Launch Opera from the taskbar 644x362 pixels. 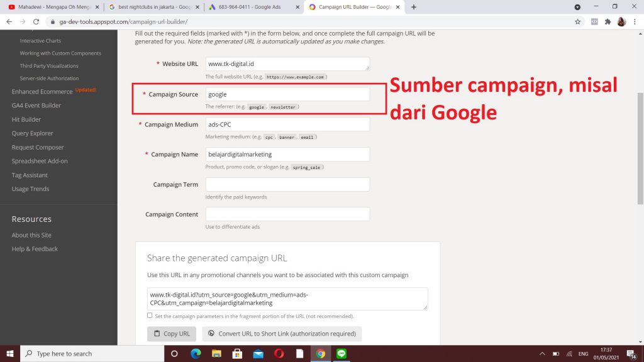click(279, 353)
